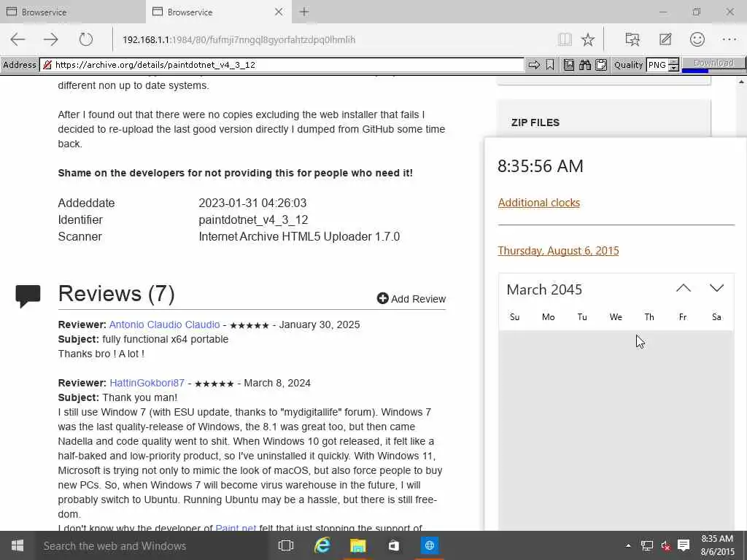Screen dimensions: 747x560
Task: Launch Internet Explorer icon from the taskbar
Action: pyautogui.click(x=322, y=545)
